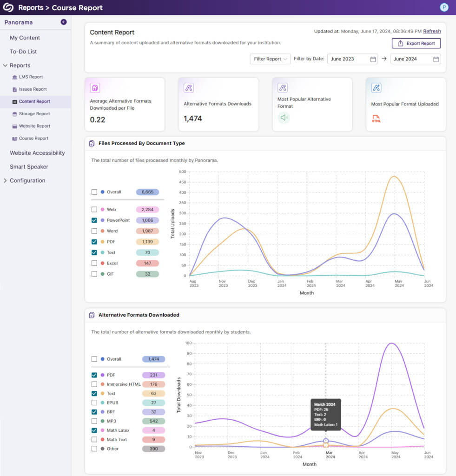Click the Export Report button
This screenshot has width=456, height=476.
point(416,43)
